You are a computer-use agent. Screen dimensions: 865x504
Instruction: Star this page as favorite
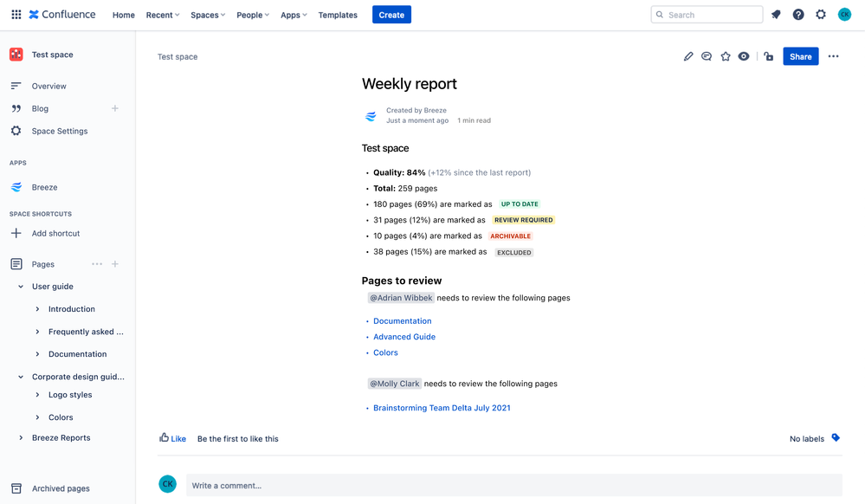[726, 56]
